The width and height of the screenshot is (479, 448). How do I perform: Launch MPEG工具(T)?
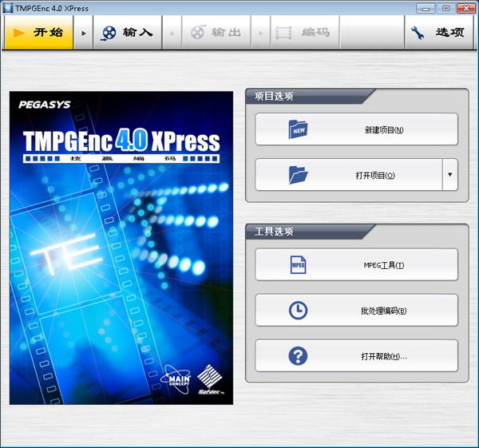click(x=357, y=264)
